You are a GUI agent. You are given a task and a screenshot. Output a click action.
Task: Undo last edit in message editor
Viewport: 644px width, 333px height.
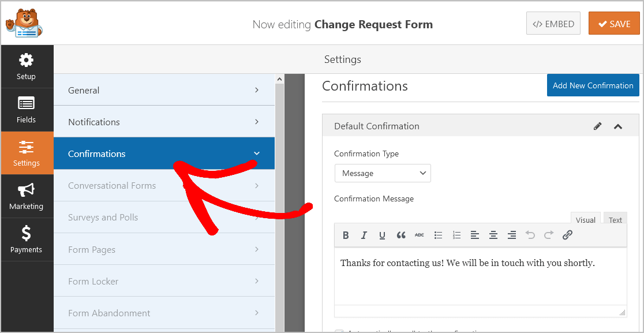coord(530,235)
